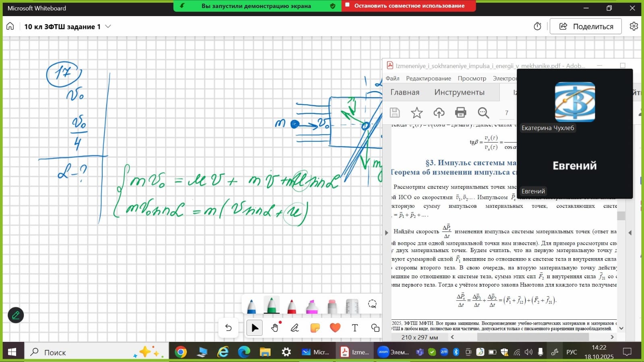Open the Файл menu
644x362 pixels.
[392, 79]
